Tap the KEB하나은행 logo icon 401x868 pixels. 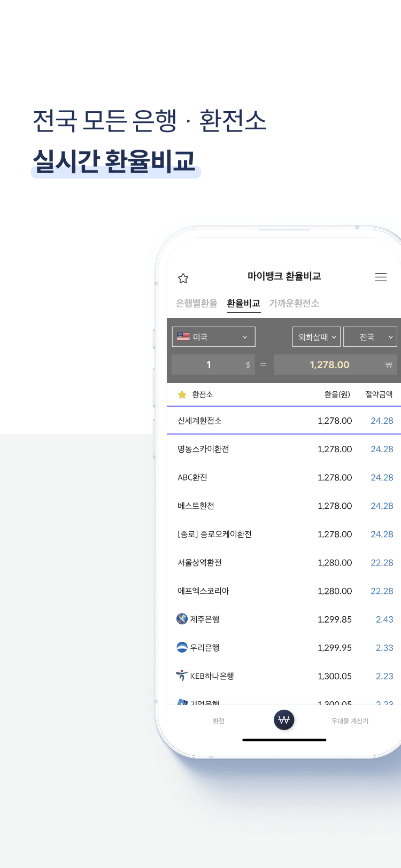pyautogui.click(x=182, y=676)
